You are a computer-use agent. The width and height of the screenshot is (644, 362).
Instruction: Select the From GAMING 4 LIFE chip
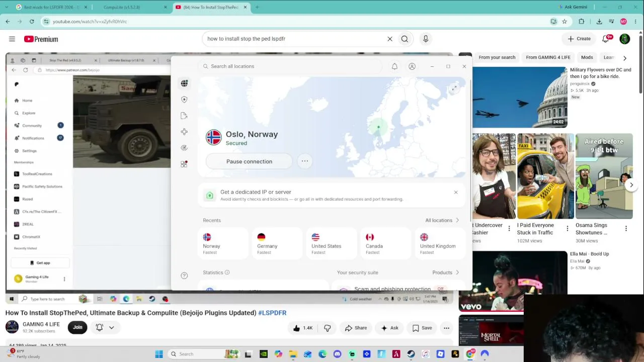[548, 57]
